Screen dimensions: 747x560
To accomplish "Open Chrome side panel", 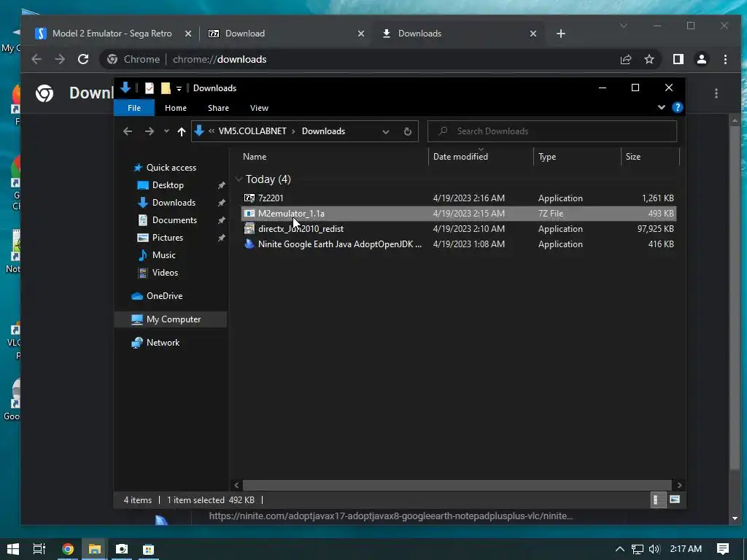I will tap(678, 60).
